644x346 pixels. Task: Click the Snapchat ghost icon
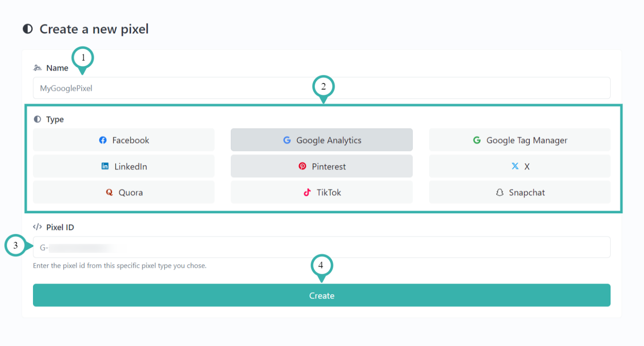(x=499, y=192)
